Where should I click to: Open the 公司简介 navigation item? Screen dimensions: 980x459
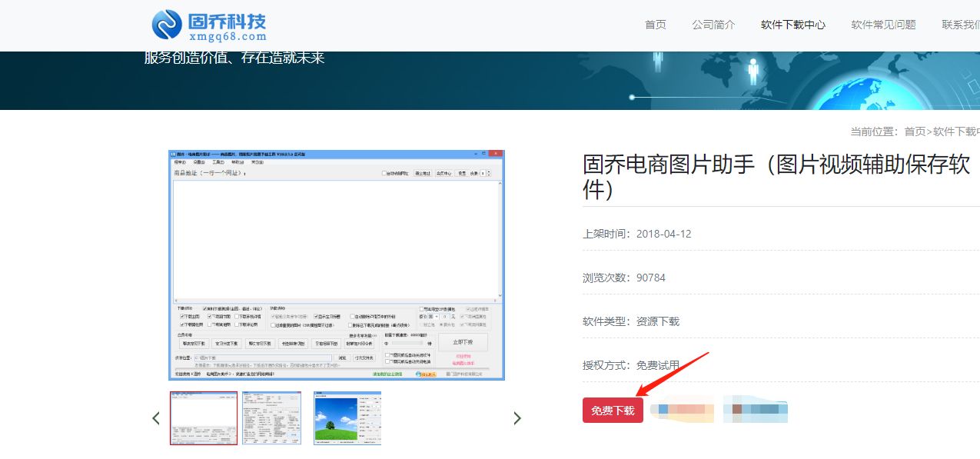point(713,25)
